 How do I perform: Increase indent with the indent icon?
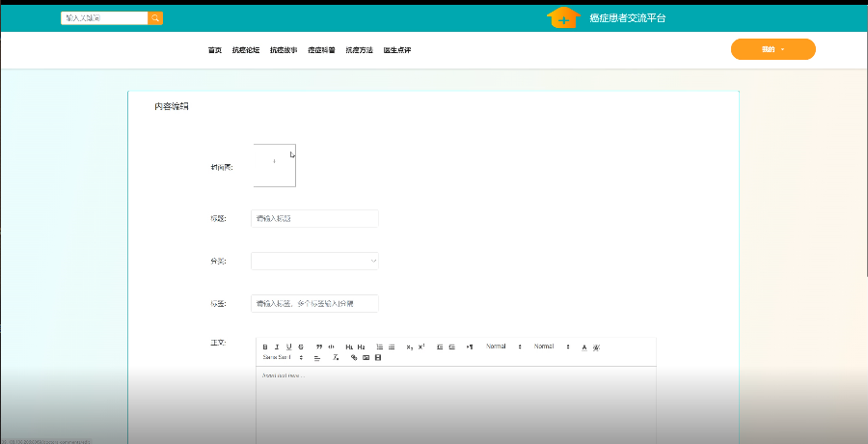(x=451, y=347)
